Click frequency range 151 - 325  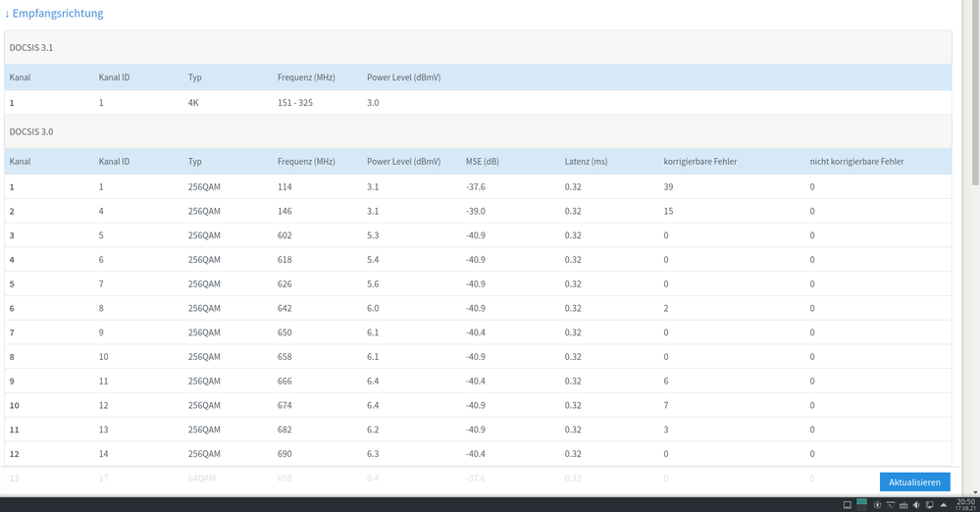click(295, 103)
